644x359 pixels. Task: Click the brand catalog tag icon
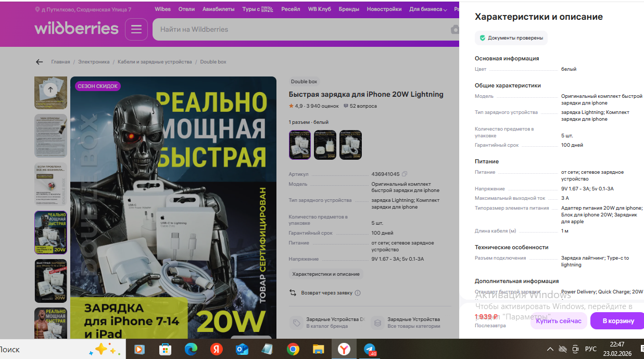[x=296, y=323]
